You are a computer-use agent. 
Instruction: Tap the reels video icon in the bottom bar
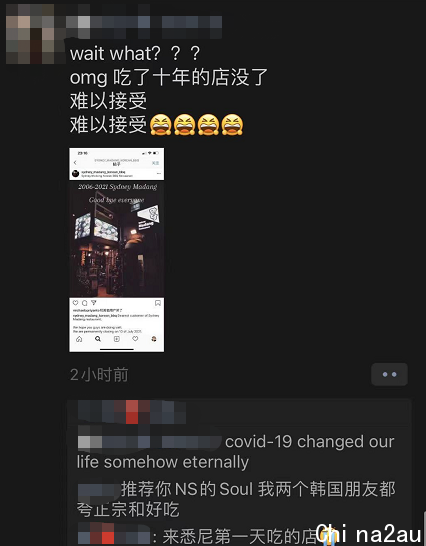pyautogui.click(x=117, y=339)
